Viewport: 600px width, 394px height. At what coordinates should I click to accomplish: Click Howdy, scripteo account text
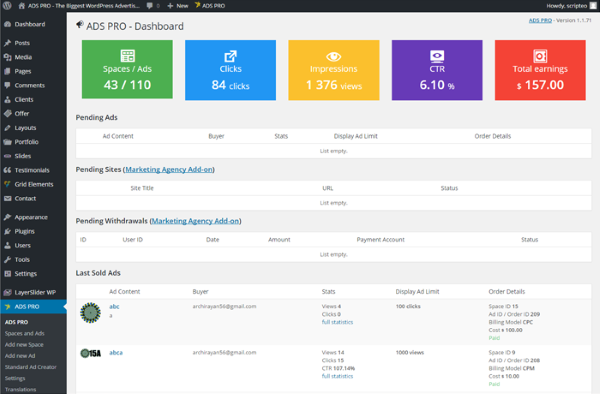click(x=566, y=6)
